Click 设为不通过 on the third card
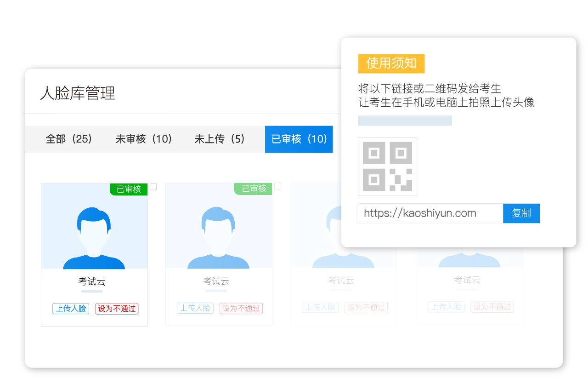The height and width of the screenshot is (390, 588). pos(366,307)
